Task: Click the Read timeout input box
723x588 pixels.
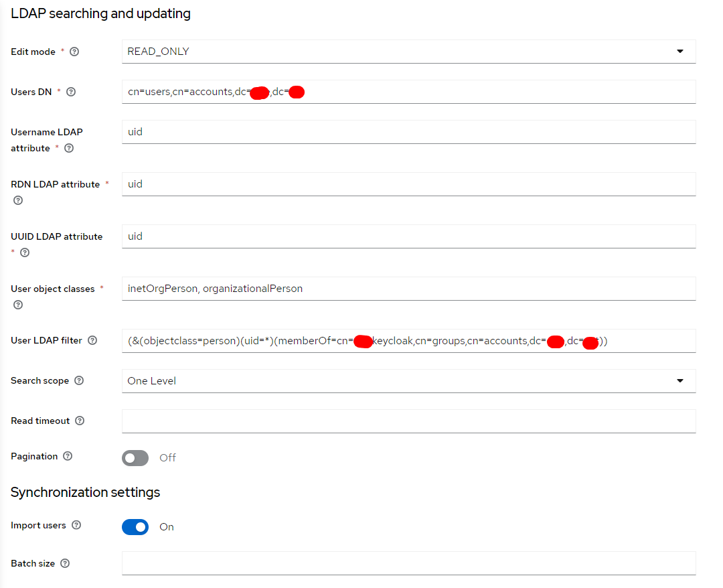Action: coord(408,421)
